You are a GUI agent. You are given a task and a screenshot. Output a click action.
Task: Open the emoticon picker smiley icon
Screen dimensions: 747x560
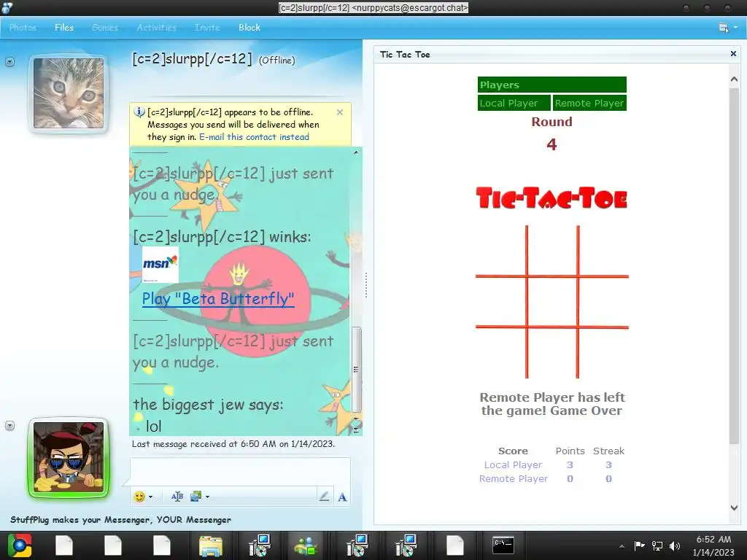click(x=139, y=497)
